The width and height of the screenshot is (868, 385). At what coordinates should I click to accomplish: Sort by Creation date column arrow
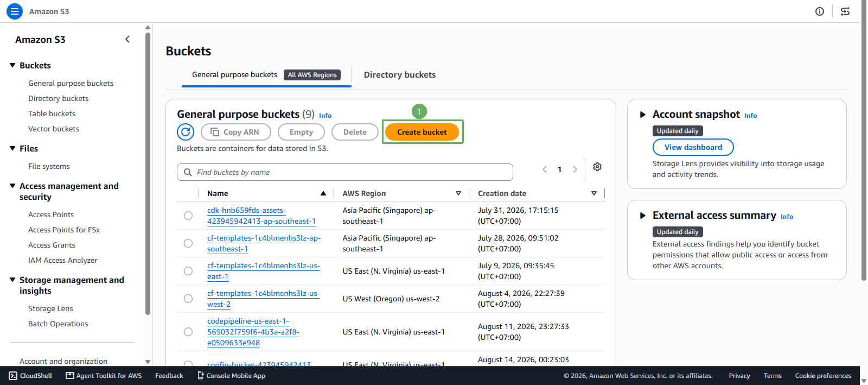(x=594, y=193)
